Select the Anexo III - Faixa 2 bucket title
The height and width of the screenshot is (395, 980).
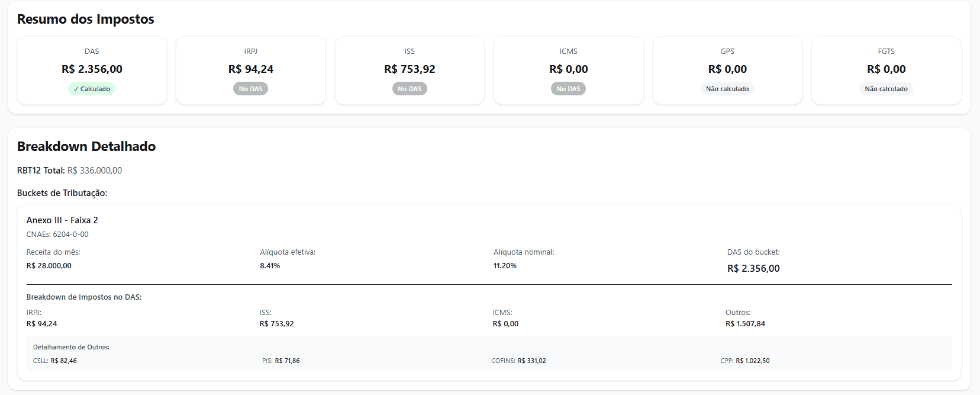click(62, 220)
